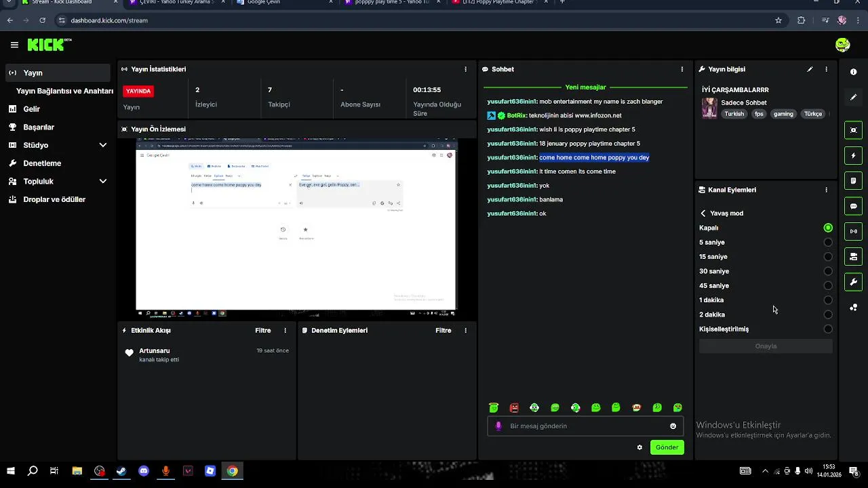The image size is (868, 488).
Task: Open Etkinlik Akışı Filtre dropdown
Action: click(x=263, y=331)
